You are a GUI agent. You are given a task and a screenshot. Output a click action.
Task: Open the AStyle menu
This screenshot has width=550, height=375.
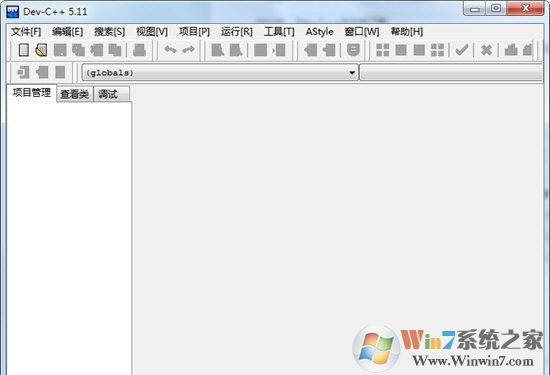click(x=320, y=32)
